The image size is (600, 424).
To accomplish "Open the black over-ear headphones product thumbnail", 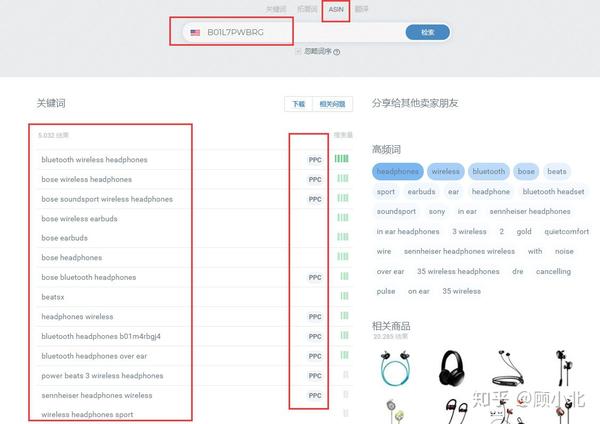I will 452,367.
